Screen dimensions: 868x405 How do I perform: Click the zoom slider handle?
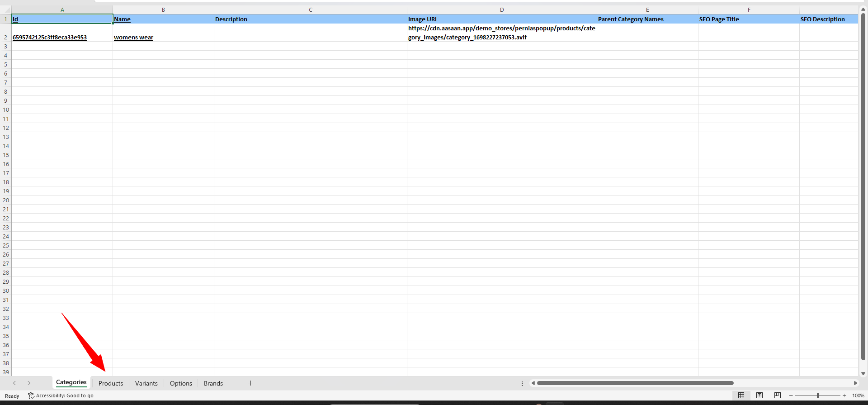818,395
